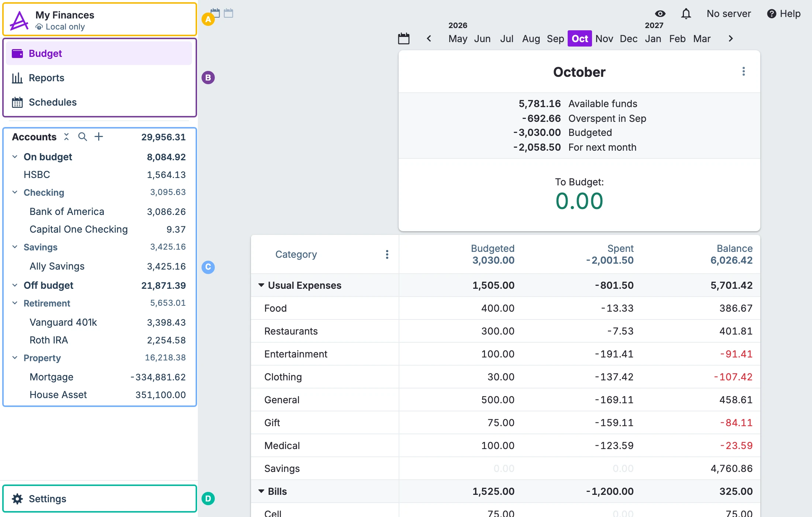Click the darker first calendar icon at top
The height and width of the screenshot is (517, 812).
[216, 13]
